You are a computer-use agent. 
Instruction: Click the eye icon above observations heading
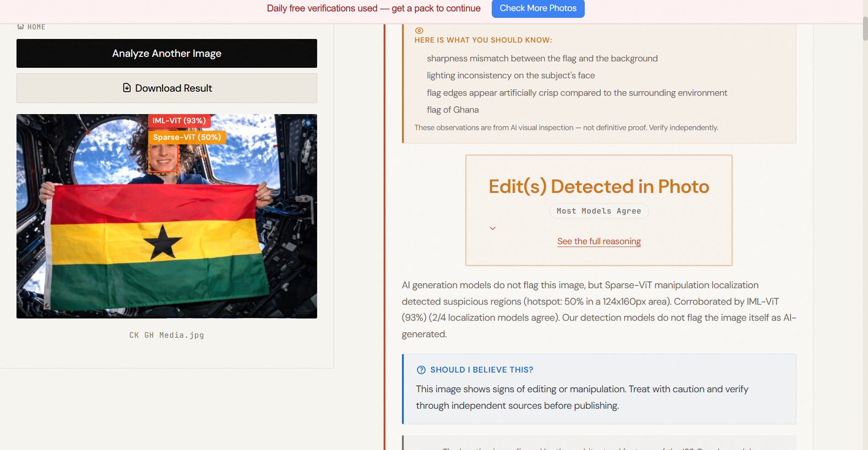419,31
